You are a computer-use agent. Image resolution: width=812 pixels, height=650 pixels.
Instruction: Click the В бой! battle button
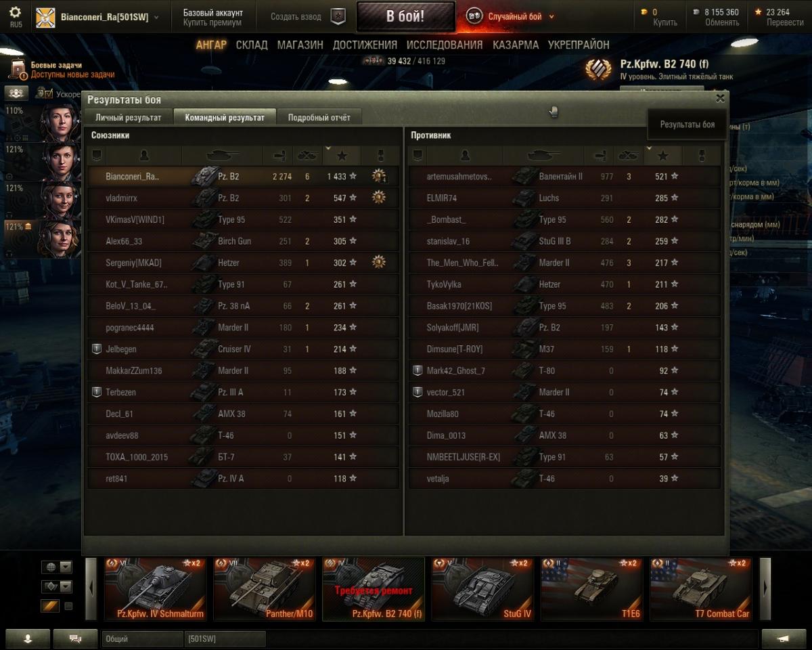(x=405, y=17)
